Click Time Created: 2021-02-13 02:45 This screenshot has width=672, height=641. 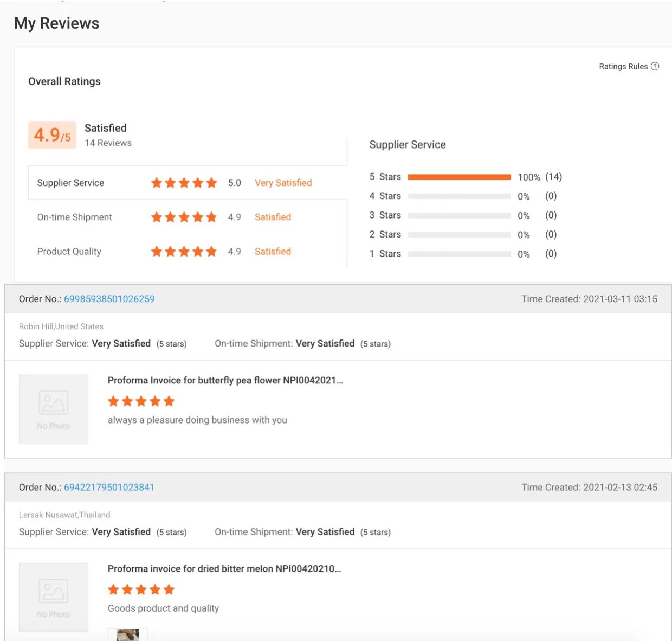pyautogui.click(x=589, y=487)
